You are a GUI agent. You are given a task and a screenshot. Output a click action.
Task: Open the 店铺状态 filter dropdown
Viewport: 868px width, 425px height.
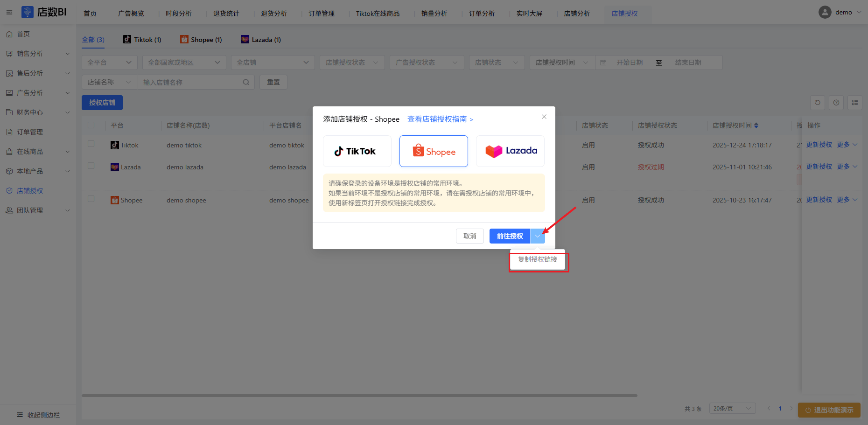pos(497,63)
